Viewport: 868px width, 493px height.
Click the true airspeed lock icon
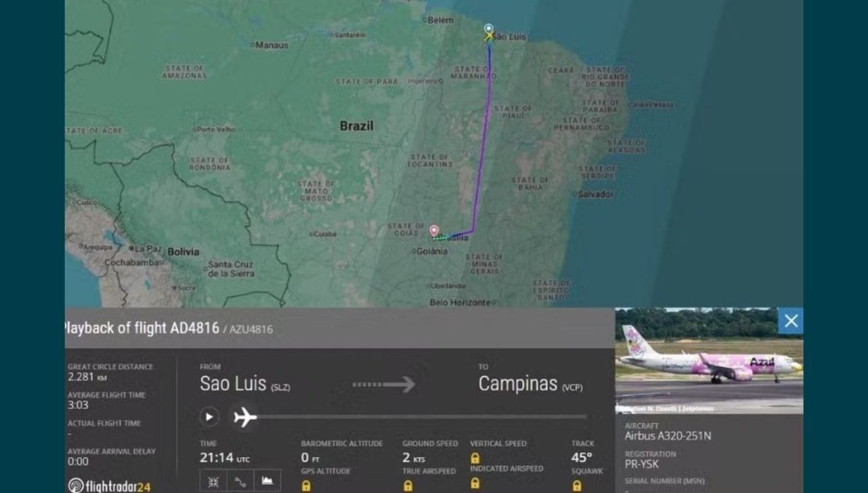click(x=408, y=485)
